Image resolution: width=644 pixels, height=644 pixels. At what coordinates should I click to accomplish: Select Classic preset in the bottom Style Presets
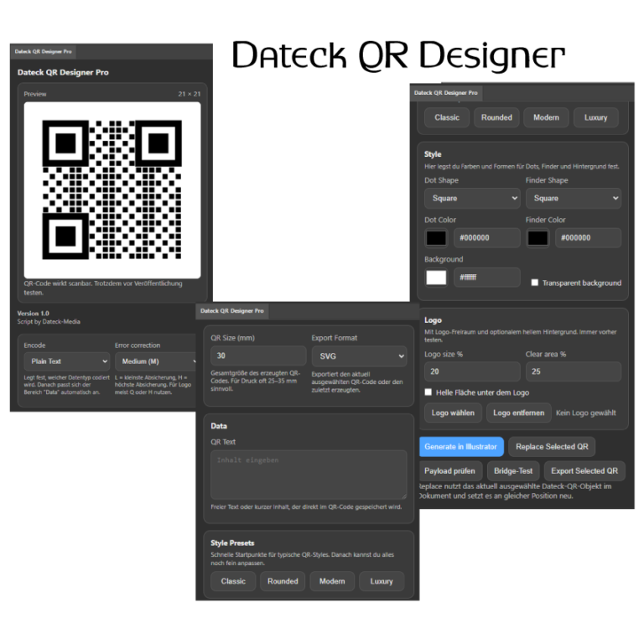(x=233, y=581)
